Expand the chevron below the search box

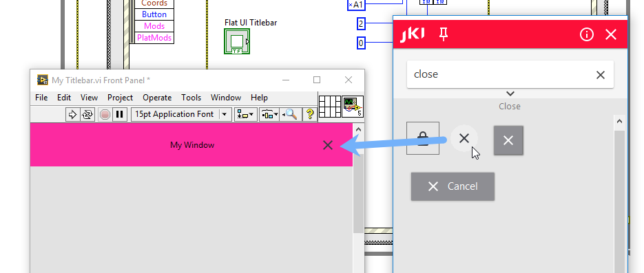510,94
